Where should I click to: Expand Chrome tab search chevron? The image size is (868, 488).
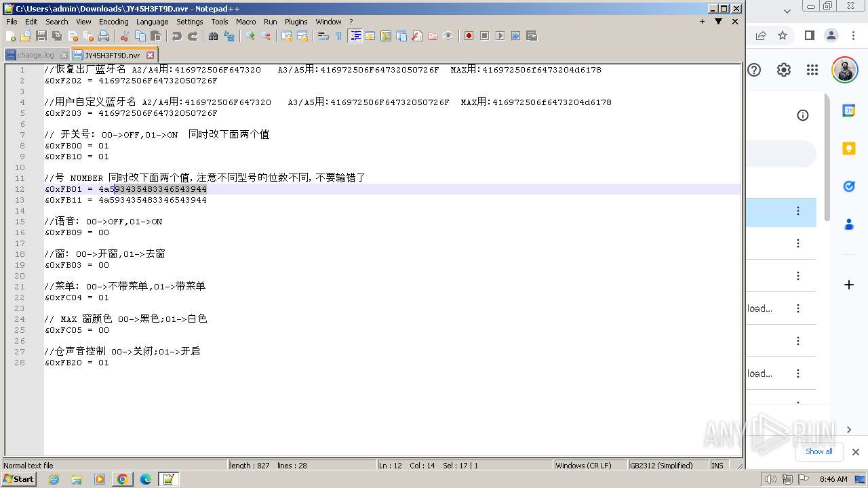787,11
